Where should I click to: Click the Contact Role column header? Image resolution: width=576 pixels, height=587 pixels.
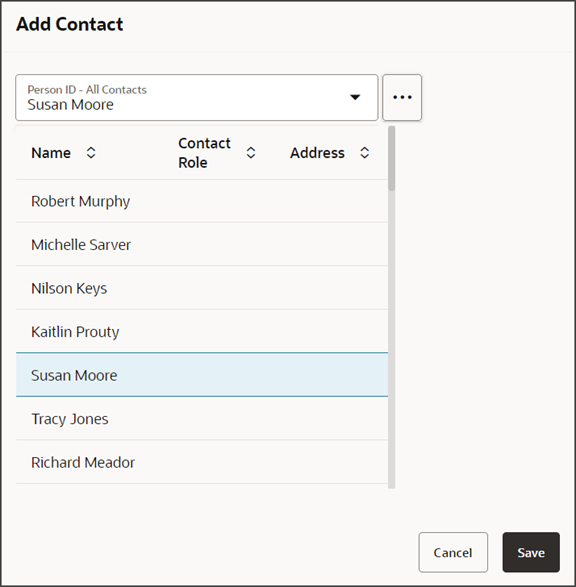tap(204, 153)
